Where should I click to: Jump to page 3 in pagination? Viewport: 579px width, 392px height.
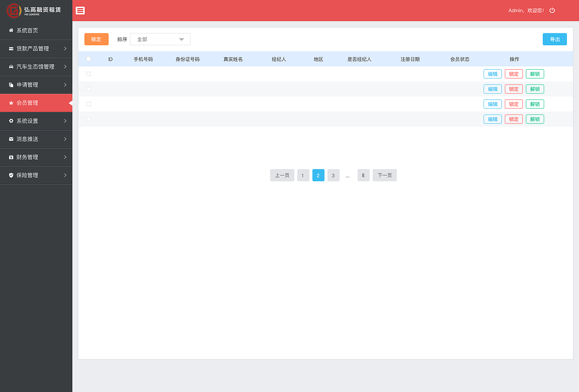333,175
